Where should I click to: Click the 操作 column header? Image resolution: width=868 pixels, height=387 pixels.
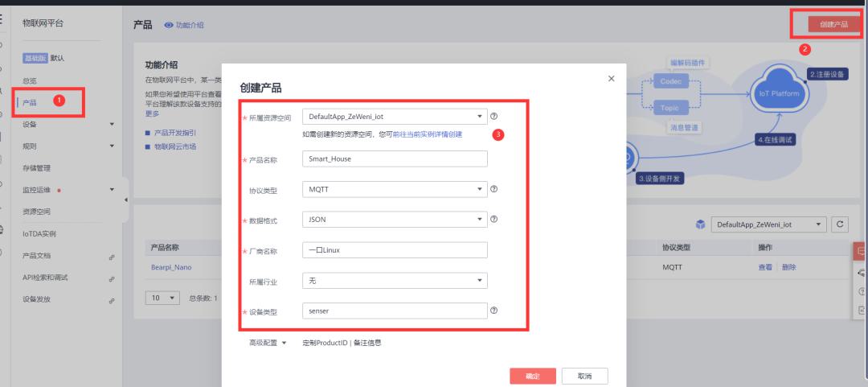click(765, 247)
